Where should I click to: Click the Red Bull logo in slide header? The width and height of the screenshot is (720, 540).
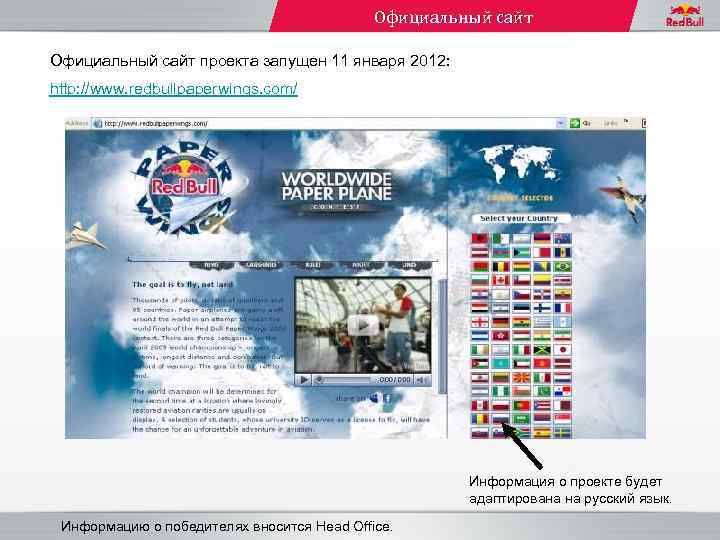685,15
